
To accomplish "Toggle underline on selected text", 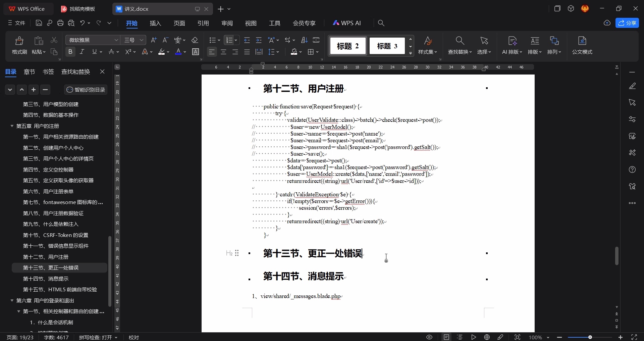I will (95, 52).
